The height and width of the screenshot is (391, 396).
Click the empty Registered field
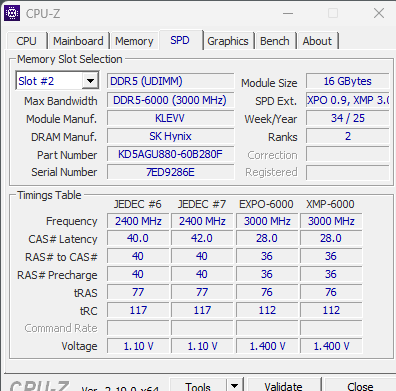348,172
